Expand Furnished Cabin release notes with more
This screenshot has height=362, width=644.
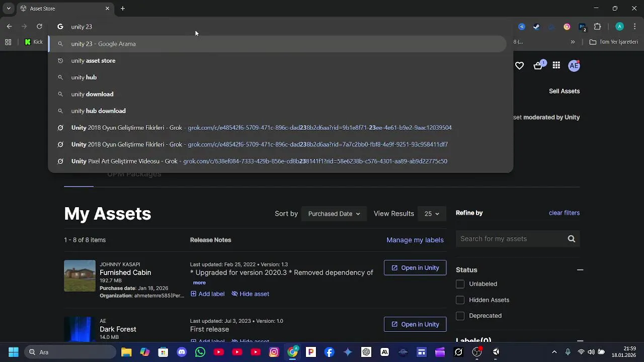pos(199,283)
